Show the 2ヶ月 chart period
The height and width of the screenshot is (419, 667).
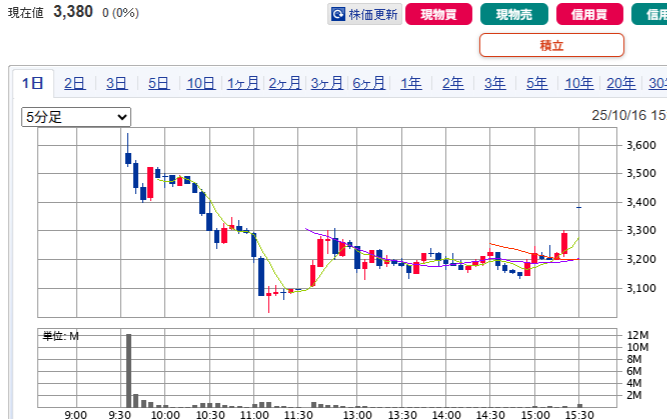285,84
